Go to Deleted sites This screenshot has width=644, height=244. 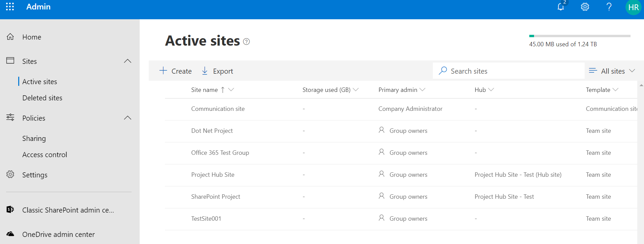pos(42,98)
